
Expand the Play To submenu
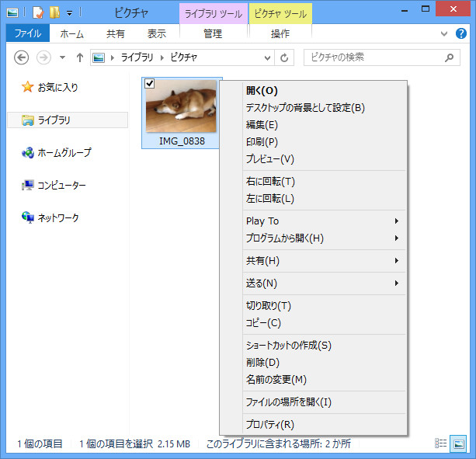click(x=313, y=221)
